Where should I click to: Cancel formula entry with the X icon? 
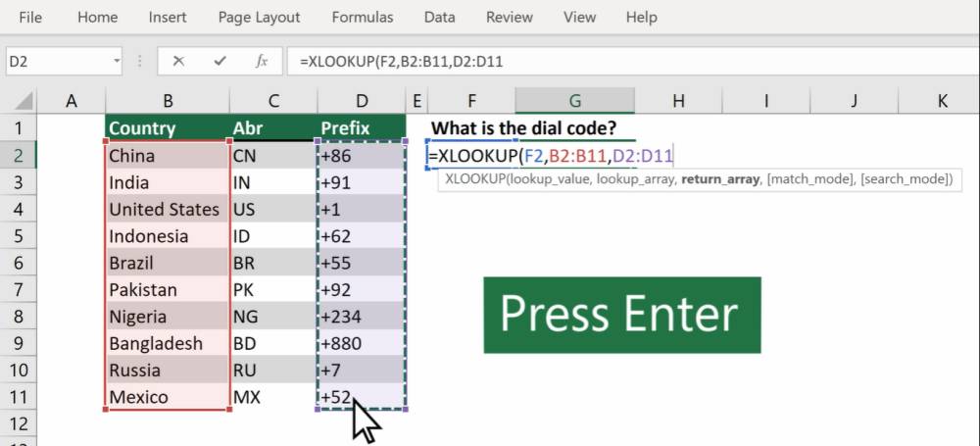pos(178,62)
